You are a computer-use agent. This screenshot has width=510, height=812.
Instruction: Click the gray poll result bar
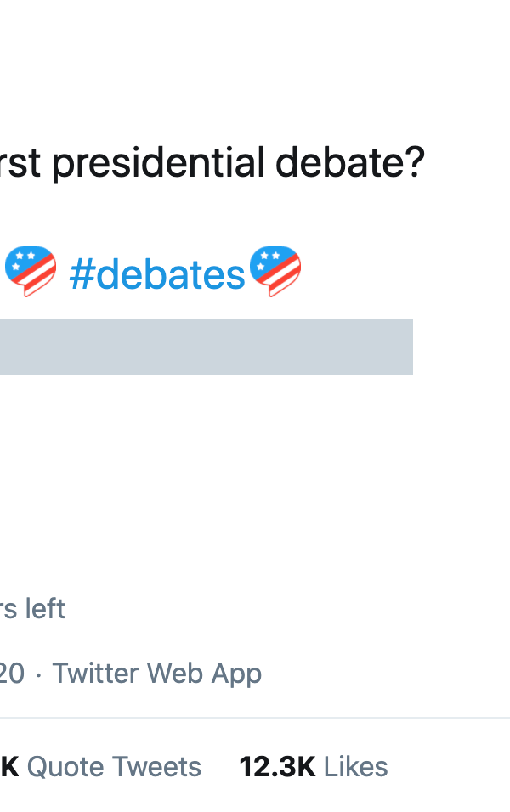[x=206, y=347]
